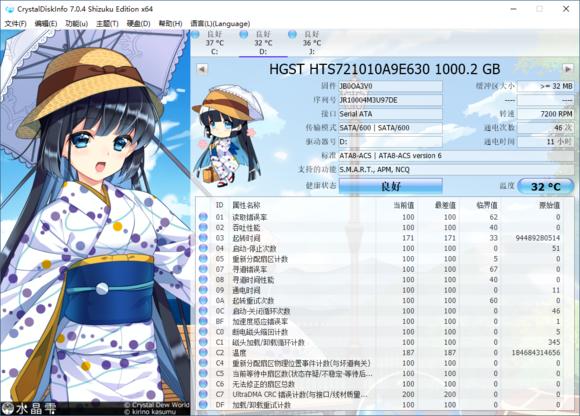Open the 主题(T) menu

coord(107,24)
